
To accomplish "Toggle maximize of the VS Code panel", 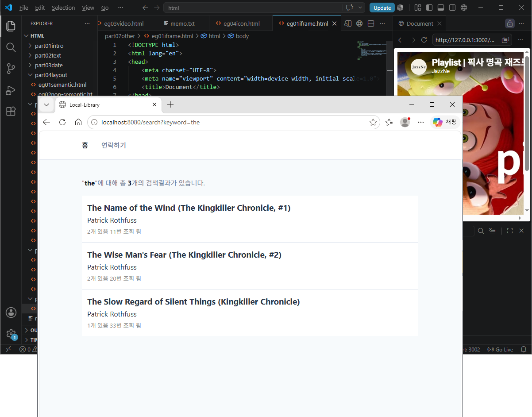I will [510, 231].
